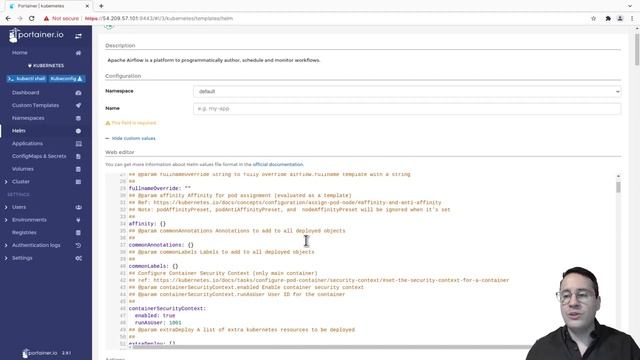Expand the Settings menu
The height and width of the screenshot is (360, 640).
click(6, 258)
